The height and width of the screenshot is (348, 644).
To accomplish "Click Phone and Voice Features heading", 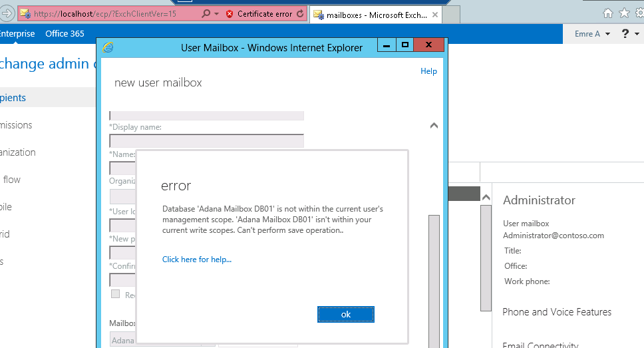I will click(557, 312).
